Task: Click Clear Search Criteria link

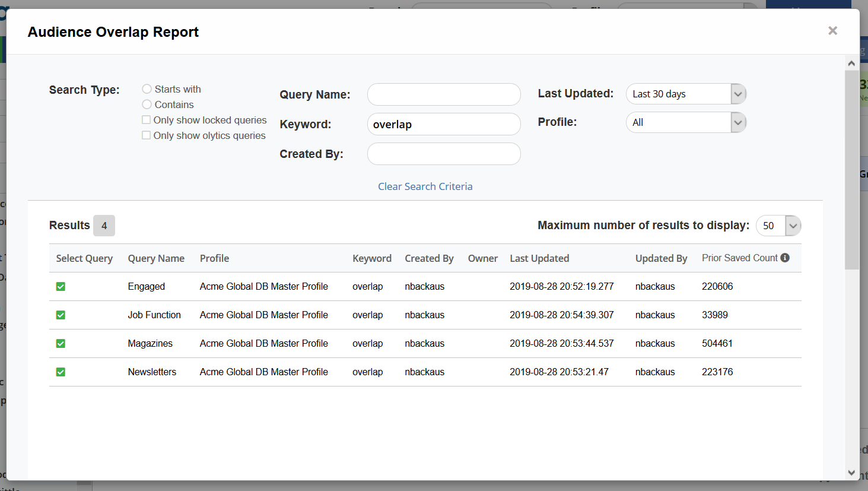Action: pos(425,186)
